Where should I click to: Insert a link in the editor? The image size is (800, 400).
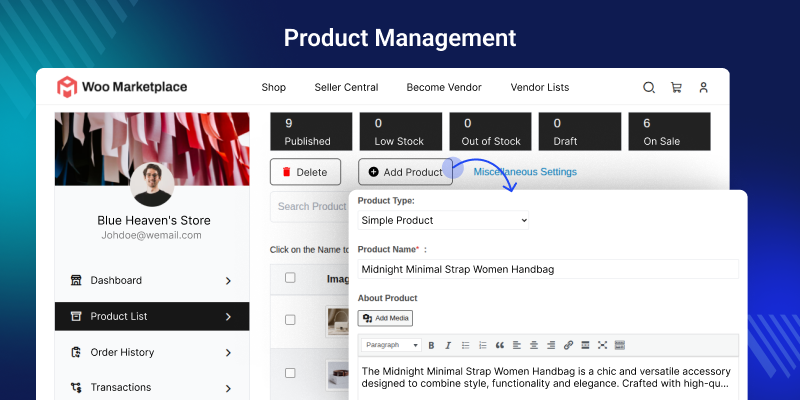click(568, 345)
